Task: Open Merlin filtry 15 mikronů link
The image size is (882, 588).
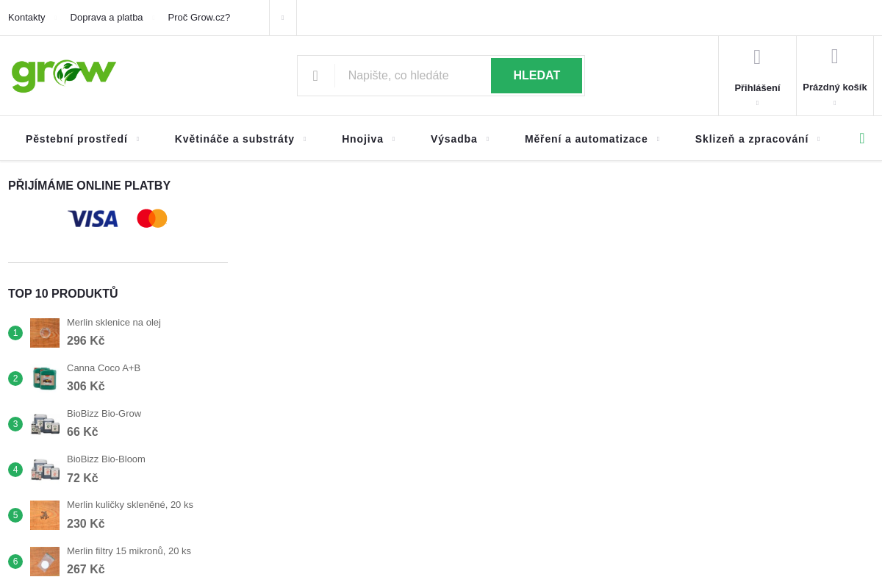Action: tap(129, 551)
